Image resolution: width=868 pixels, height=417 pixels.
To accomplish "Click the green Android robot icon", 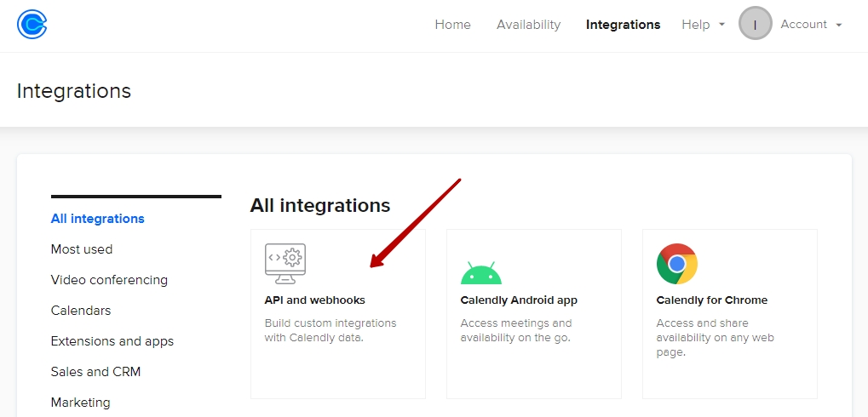I will click(x=481, y=273).
